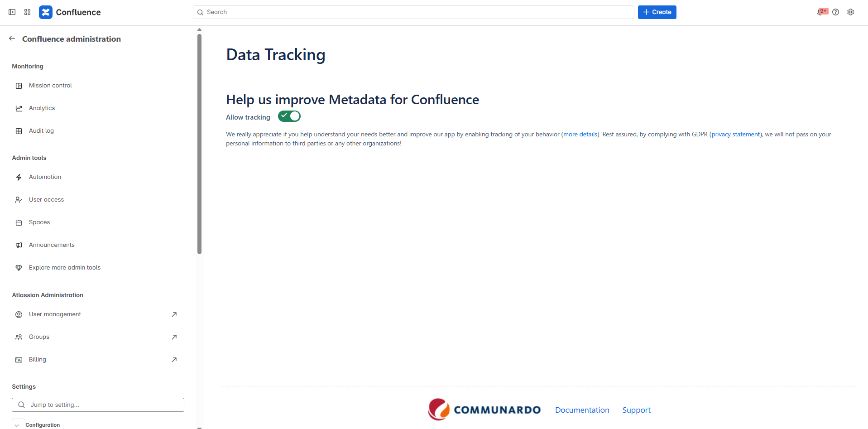
Task: Open the notifications bell
Action: coord(820,12)
